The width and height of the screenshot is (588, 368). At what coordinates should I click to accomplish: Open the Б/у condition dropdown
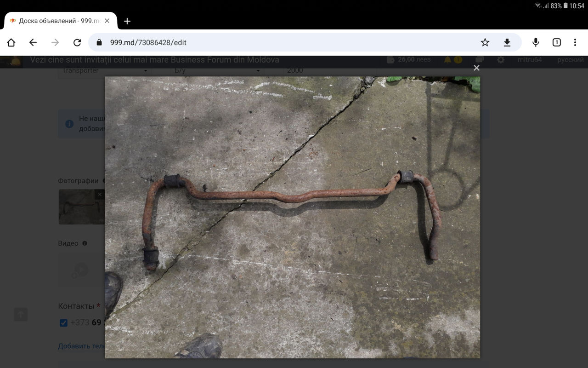pos(217,71)
